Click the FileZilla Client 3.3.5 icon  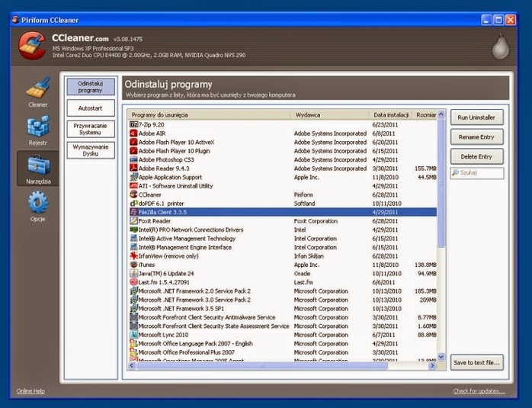click(x=133, y=212)
